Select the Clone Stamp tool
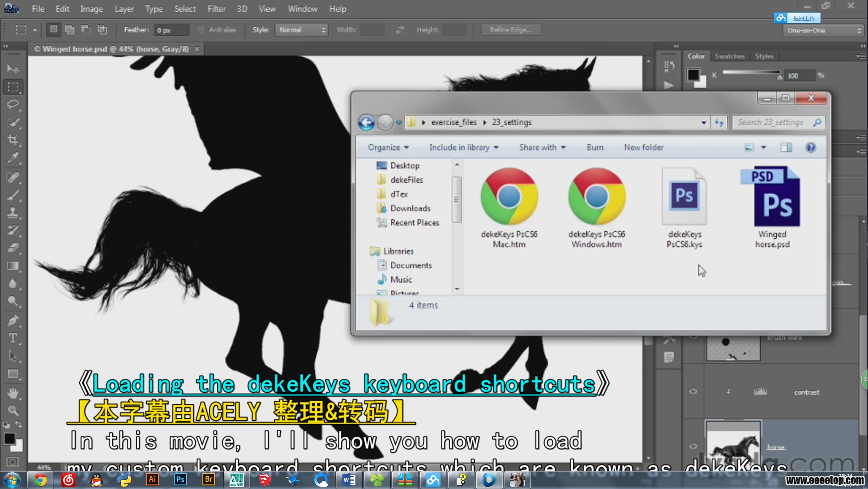 click(x=13, y=212)
